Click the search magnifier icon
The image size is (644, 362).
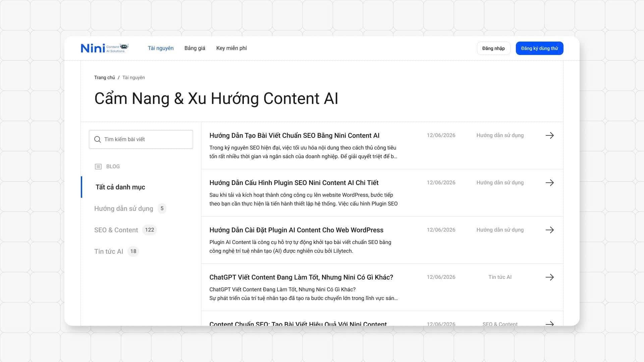(98, 139)
